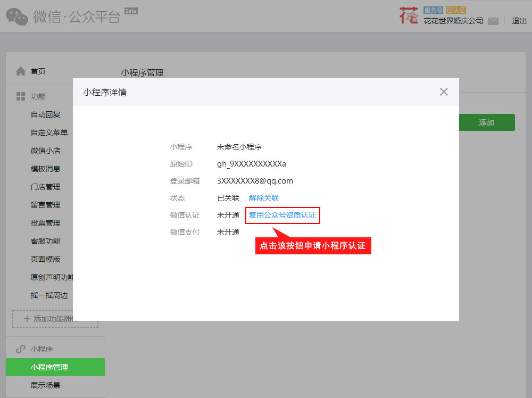
Task: Click the account avatar flower icon
Action: (409, 16)
